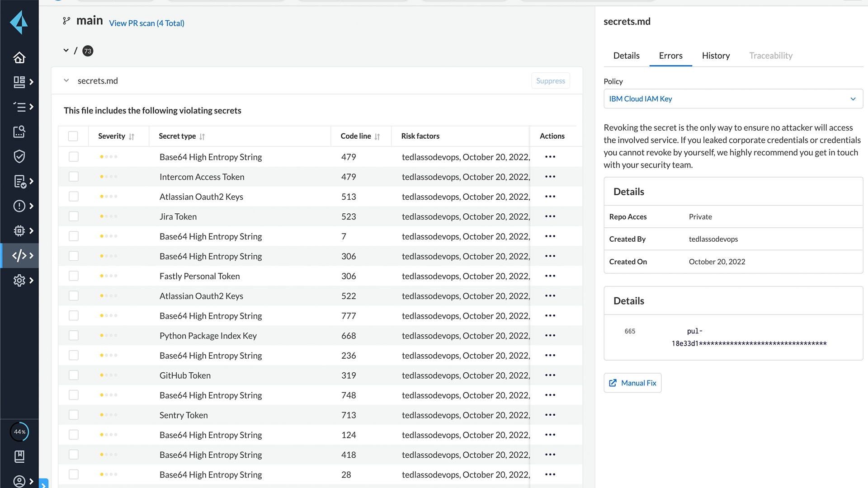Click the Manual Fix button
The height and width of the screenshot is (488, 868).
coord(632,383)
